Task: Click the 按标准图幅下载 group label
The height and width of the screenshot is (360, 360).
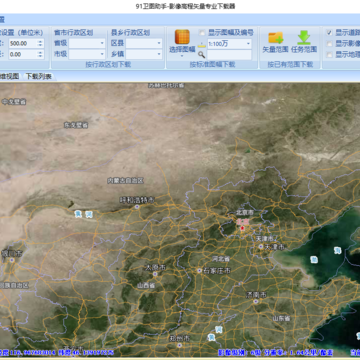Action: tap(212, 64)
